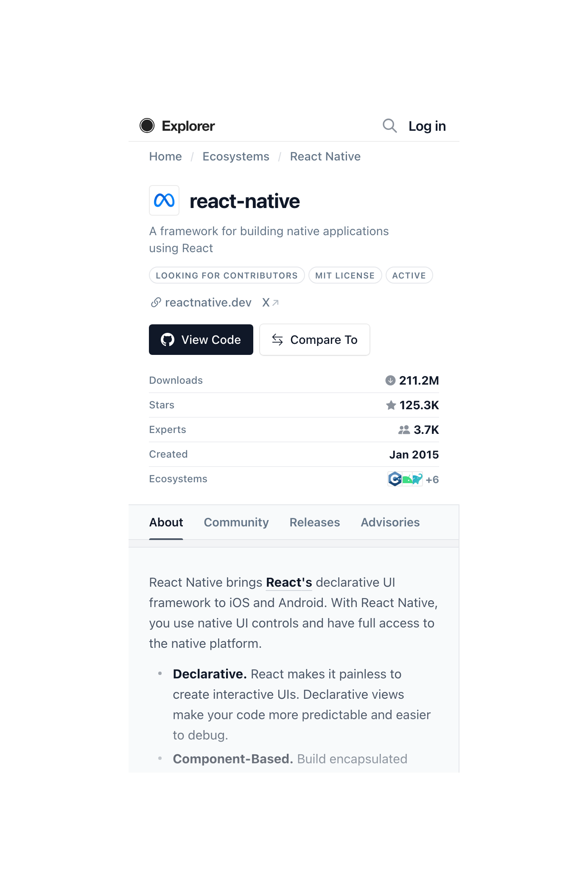The image size is (588, 883).
Task: Click the download arrow icon beside 211.2M
Action: [390, 380]
